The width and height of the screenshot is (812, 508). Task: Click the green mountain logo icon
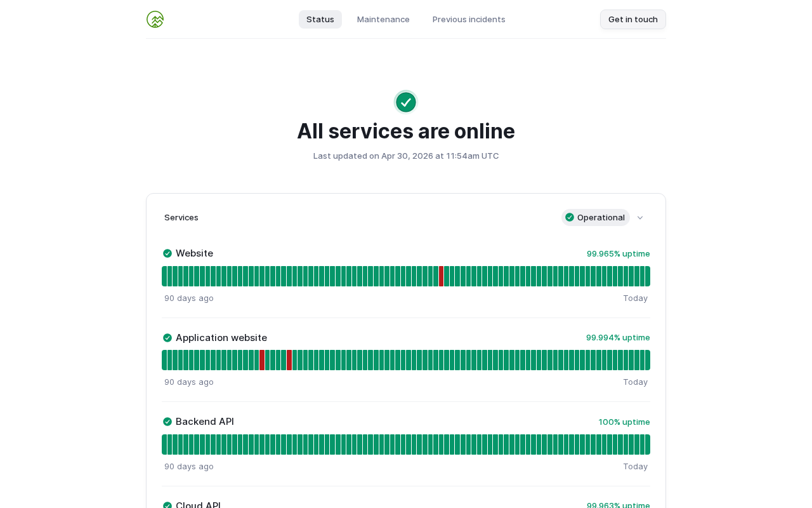coord(155,19)
